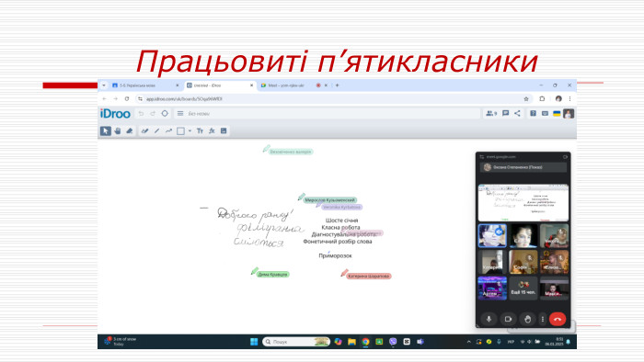This screenshot has height=362, width=644.
Task: Click the "Ещё 15 чел." participants tile
Action: [523, 288]
